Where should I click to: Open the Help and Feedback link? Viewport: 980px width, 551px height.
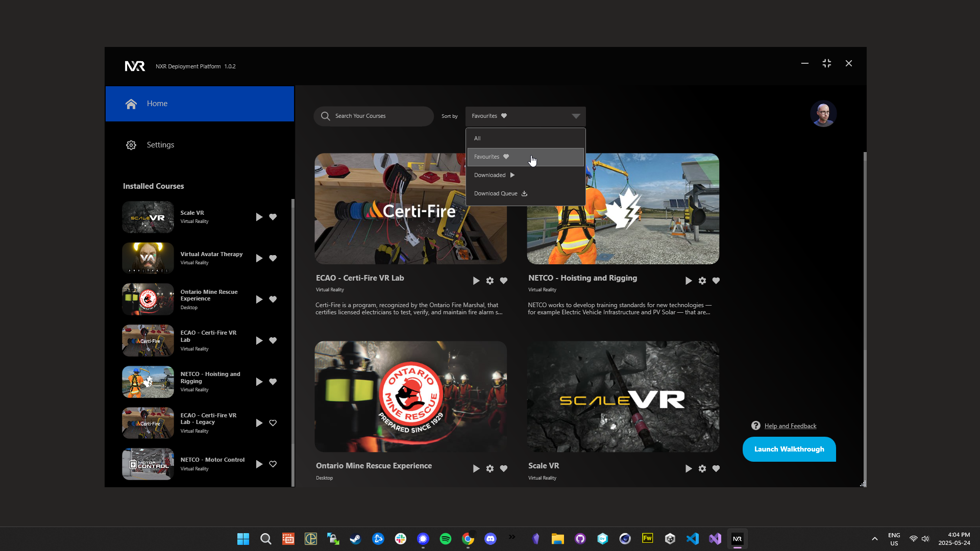point(790,426)
